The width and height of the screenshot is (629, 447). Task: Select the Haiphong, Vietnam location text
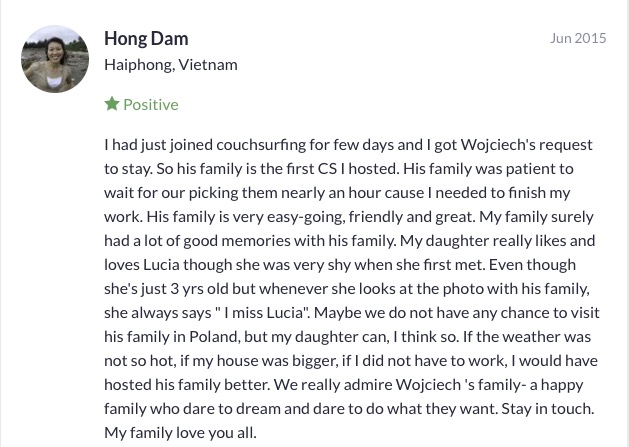(x=171, y=65)
